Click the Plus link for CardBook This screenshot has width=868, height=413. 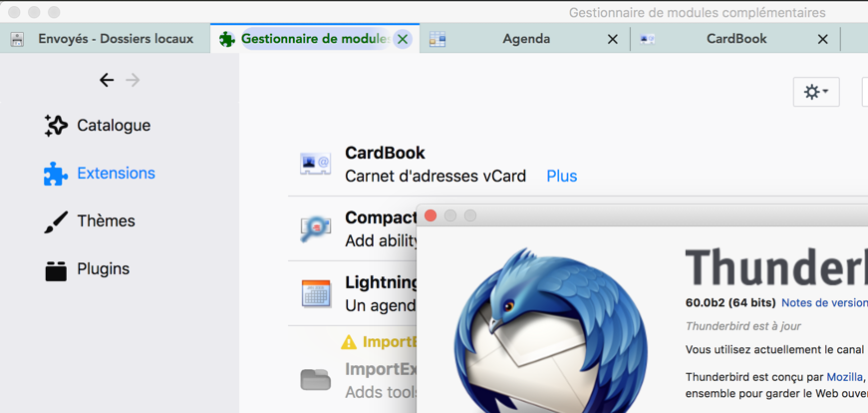click(x=561, y=177)
